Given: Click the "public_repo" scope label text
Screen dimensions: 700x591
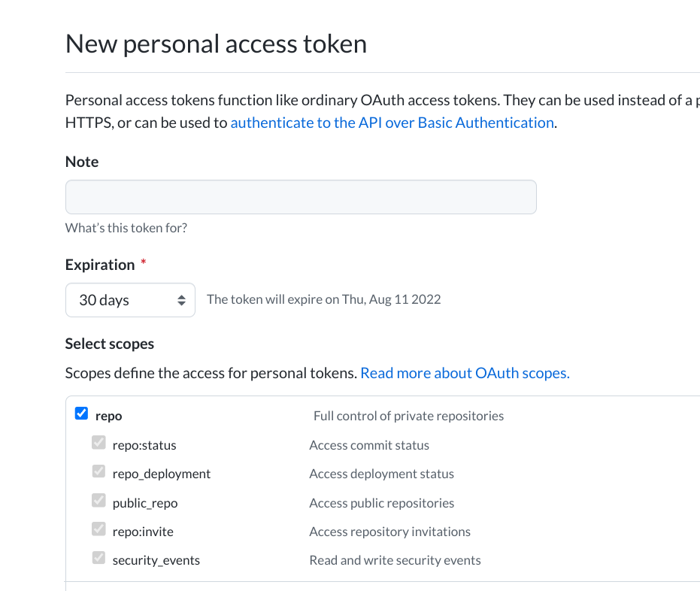Looking at the screenshot, I should 145,503.
